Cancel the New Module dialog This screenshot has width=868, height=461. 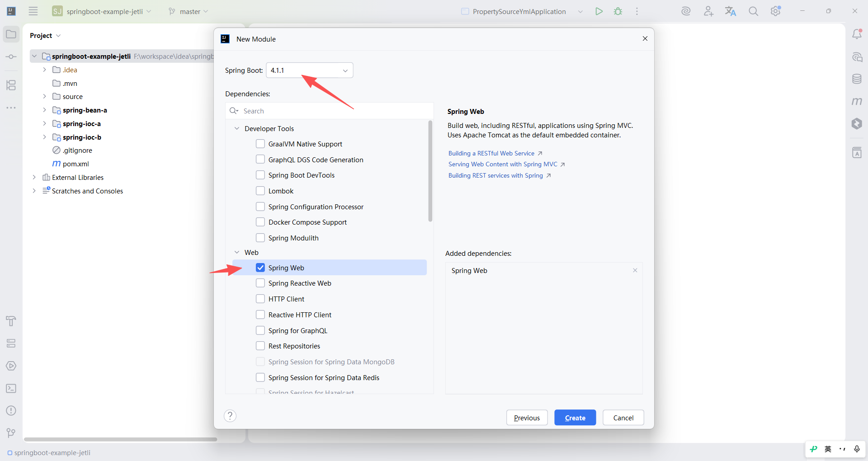point(623,418)
